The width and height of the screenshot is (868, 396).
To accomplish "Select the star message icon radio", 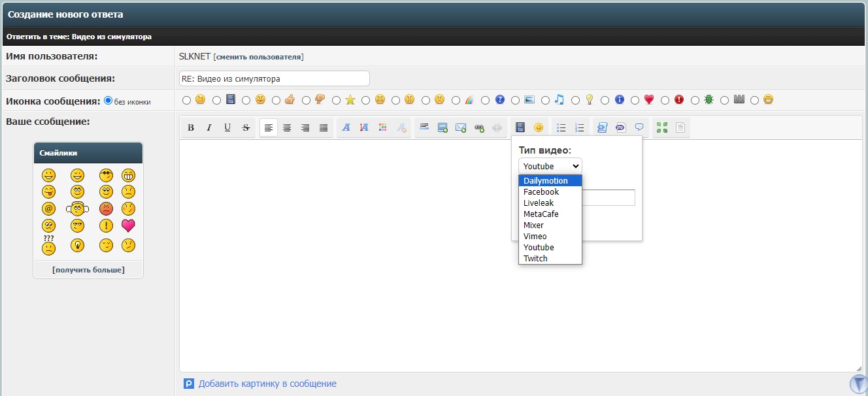I will [x=337, y=100].
